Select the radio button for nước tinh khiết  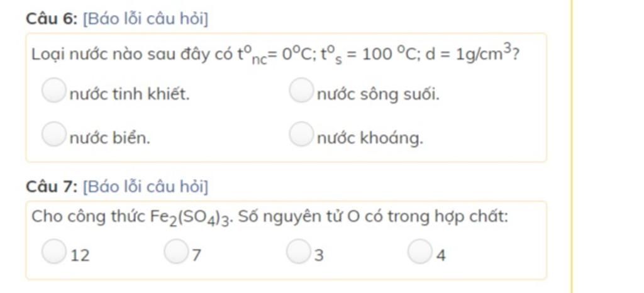[53, 91]
